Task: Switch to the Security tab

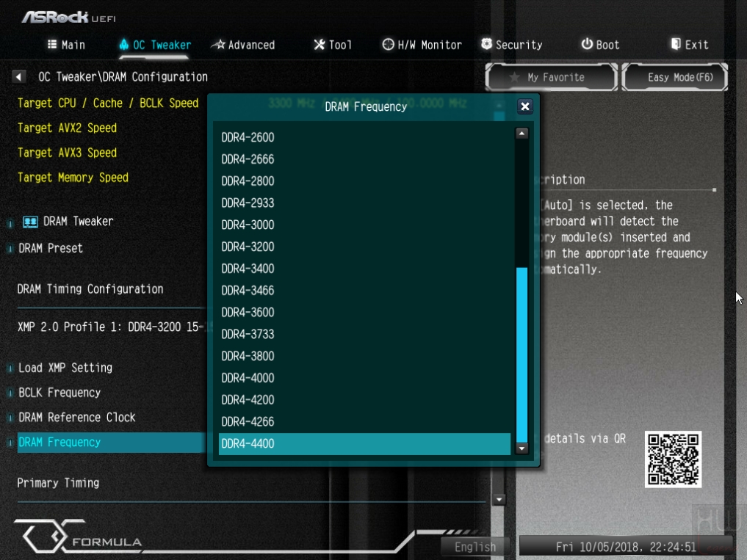Action: point(512,45)
